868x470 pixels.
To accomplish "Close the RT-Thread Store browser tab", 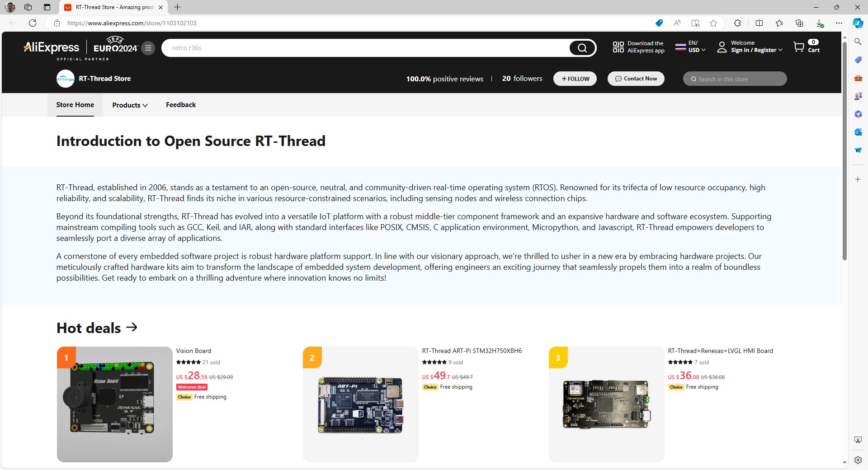I will pyautogui.click(x=160, y=7).
